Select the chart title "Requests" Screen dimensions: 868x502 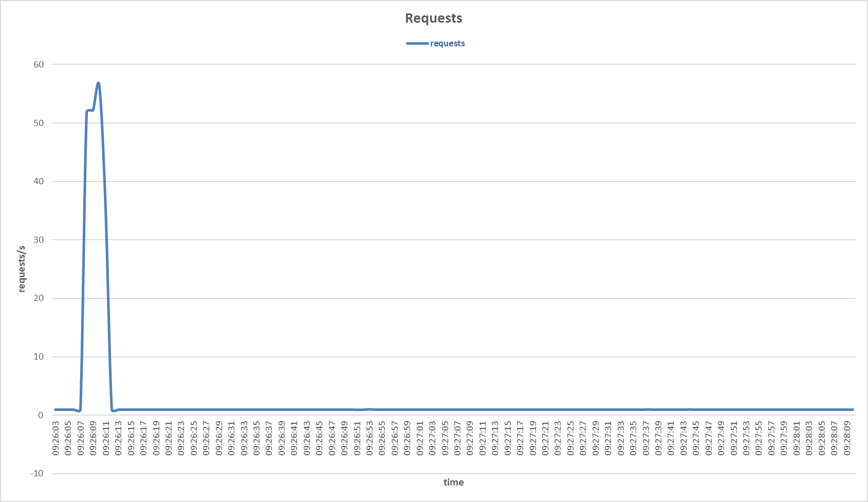coord(434,17)
